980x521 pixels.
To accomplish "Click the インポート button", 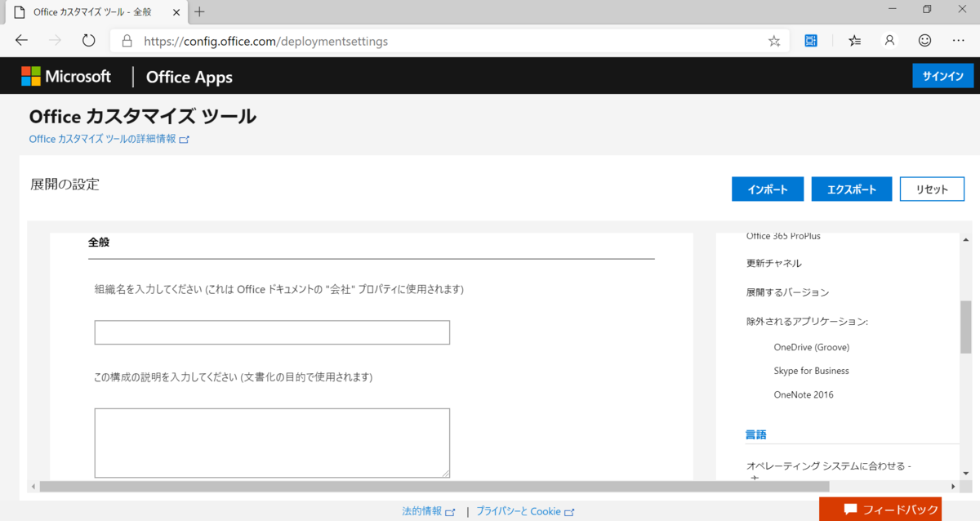I will (768, 189).
